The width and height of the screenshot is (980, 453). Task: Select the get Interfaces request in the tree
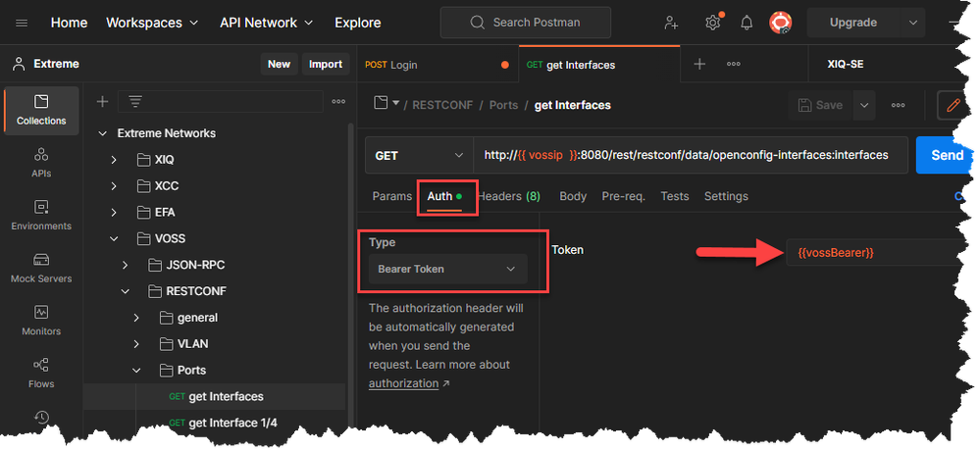pos(215,396)
